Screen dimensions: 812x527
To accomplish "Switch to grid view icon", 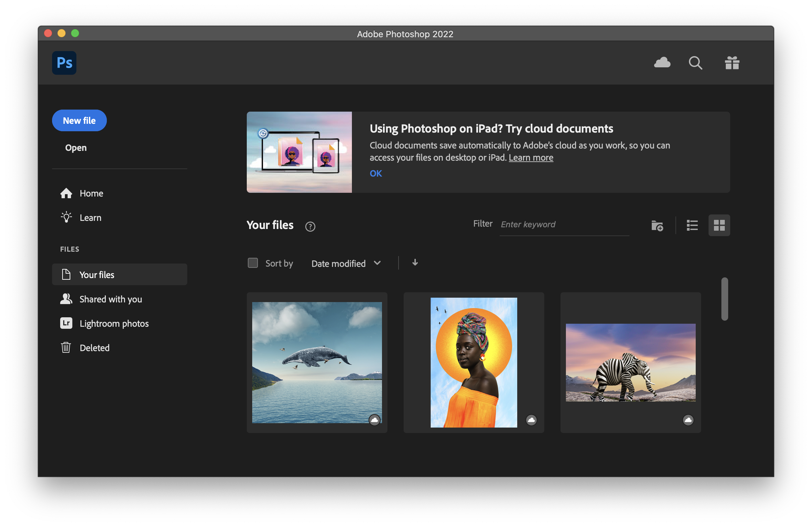I will pyautogui.click(x=719, y=225).
